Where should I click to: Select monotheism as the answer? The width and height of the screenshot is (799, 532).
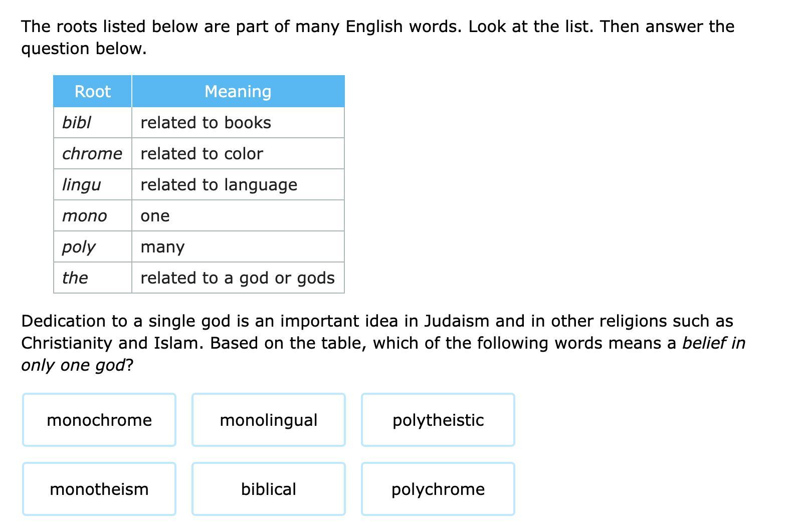click(x=99, y=489)
